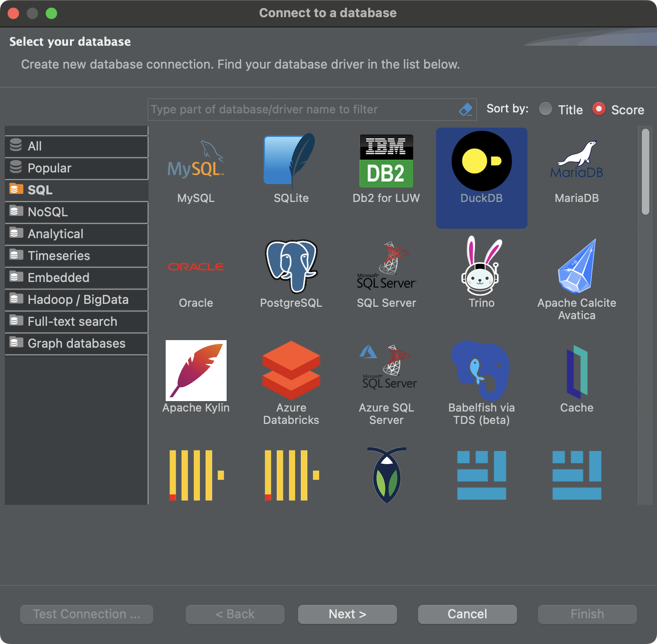
Task: Open Hadoop / BigData category
Action: (x=77, y=300)
